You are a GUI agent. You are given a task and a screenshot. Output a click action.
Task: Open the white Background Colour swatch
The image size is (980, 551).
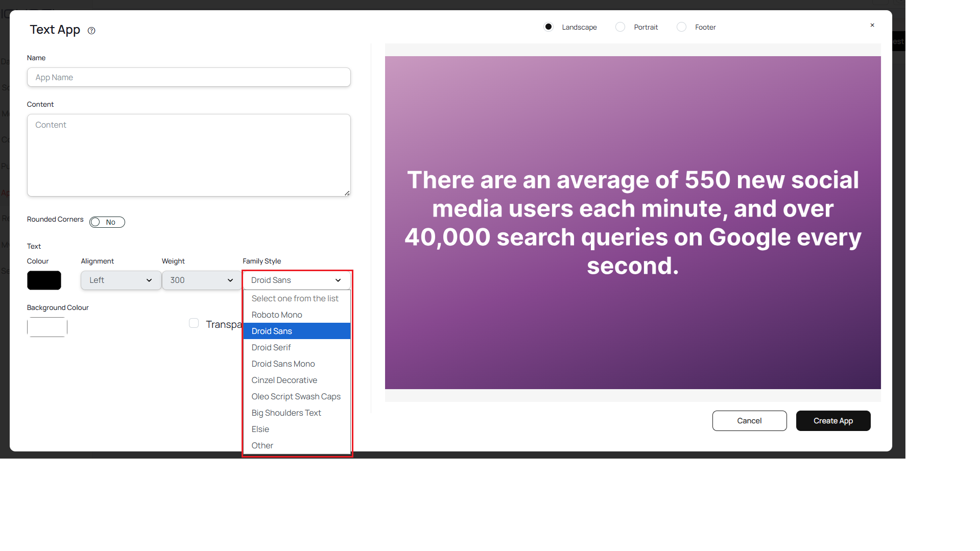tap(47, 327)
